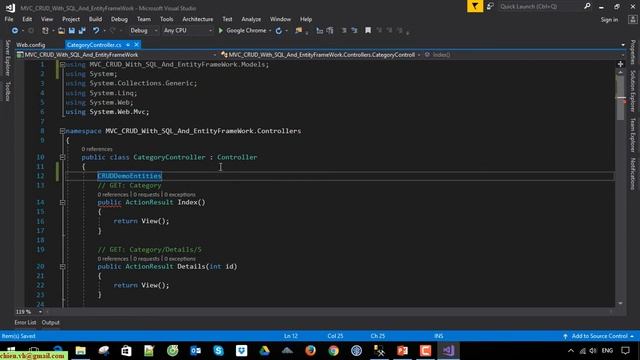Viewport: 640px width, 360px height.
Task: Open the Analyze menu
Action: pyautogui.click(x=251, y=19)
